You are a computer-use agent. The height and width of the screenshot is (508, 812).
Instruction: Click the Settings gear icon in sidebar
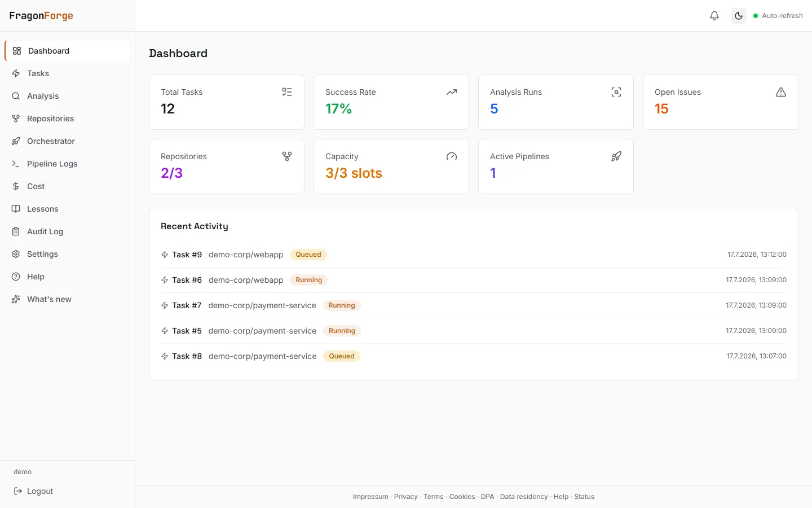(x=16, y=254)
